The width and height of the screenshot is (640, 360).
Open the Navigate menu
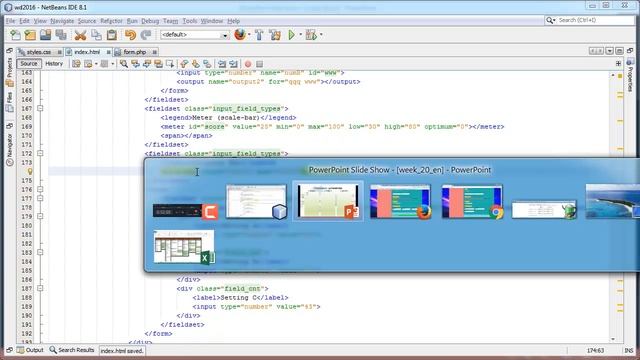pos(62,21)
